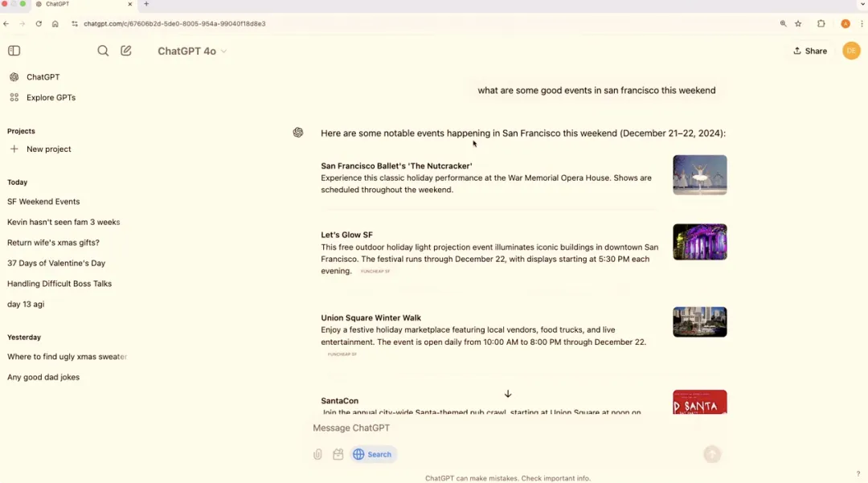Image resolution: width=868 pixels, height=483 pixels.
Task: Start a new chat with the compose icon
Action: [126, 51]
